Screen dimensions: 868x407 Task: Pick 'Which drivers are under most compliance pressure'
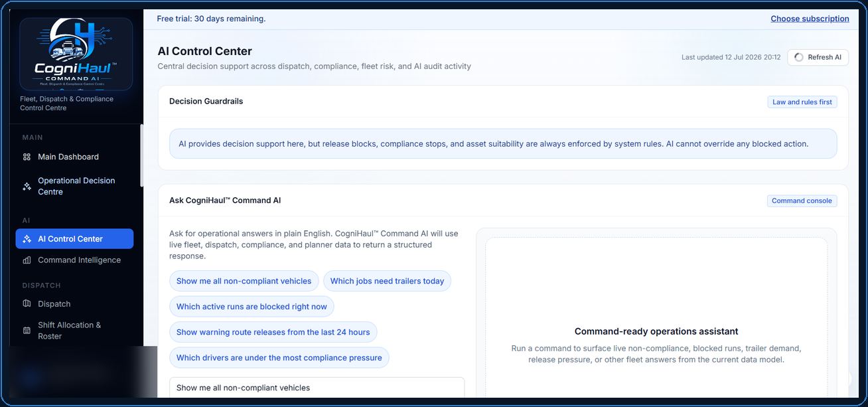[279, 358]
